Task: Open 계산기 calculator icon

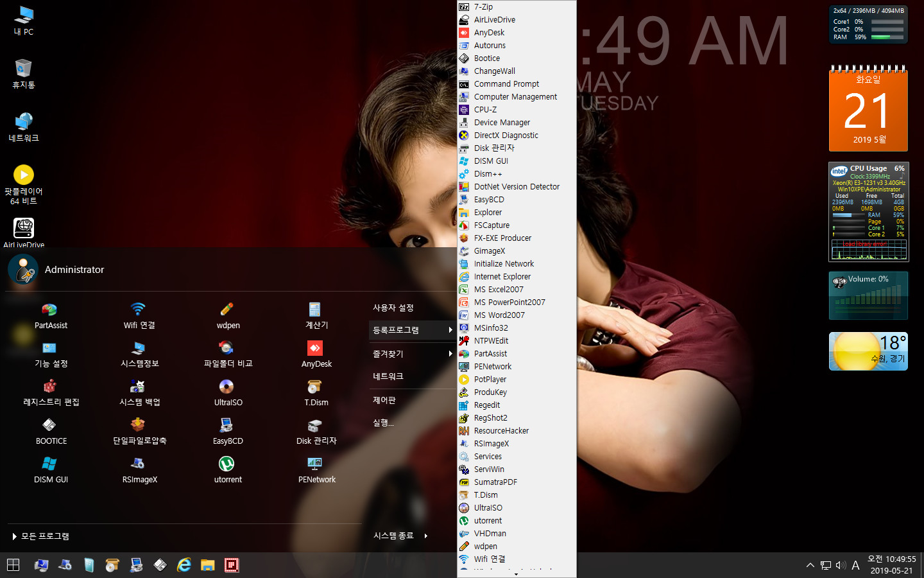Action: (x=316, y=316)
